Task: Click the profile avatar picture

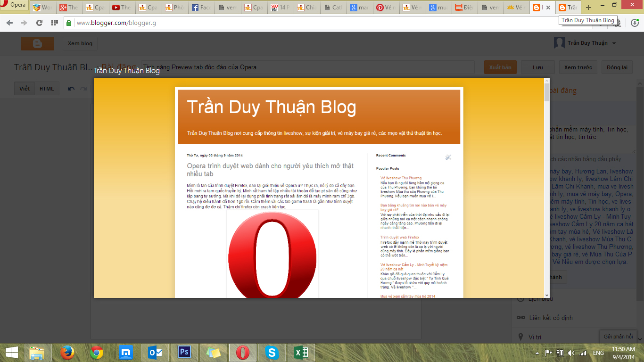Action: pyautogui.click(x=559, y=43)
